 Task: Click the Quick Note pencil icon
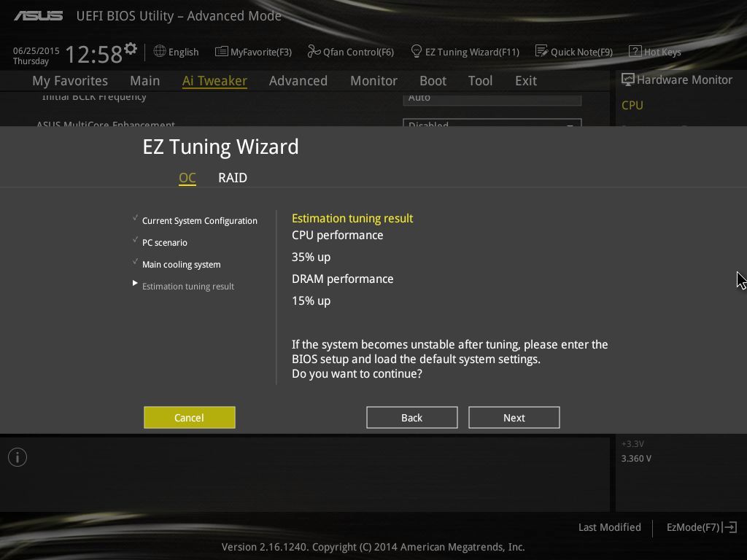[541, 51]
